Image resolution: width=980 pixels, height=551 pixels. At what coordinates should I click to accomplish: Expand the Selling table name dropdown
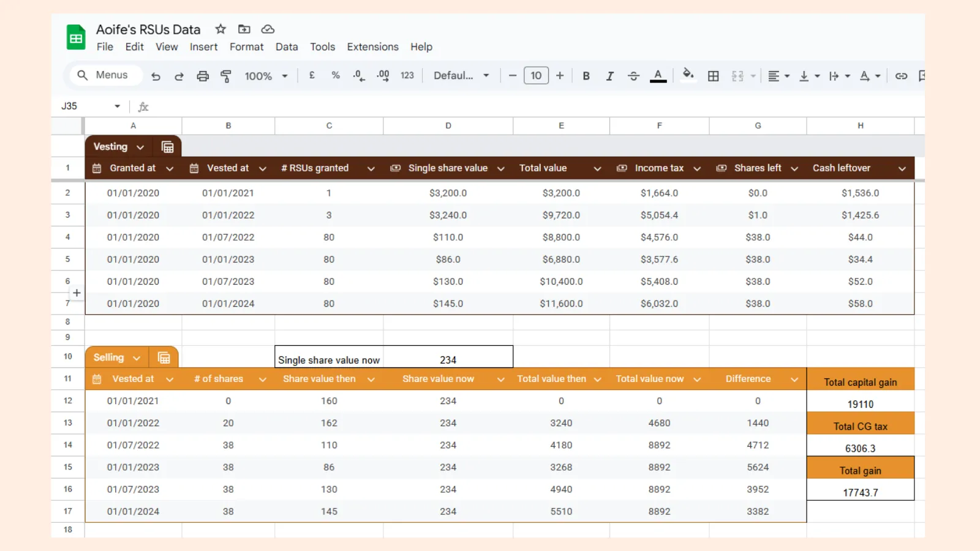coord(137,357)
